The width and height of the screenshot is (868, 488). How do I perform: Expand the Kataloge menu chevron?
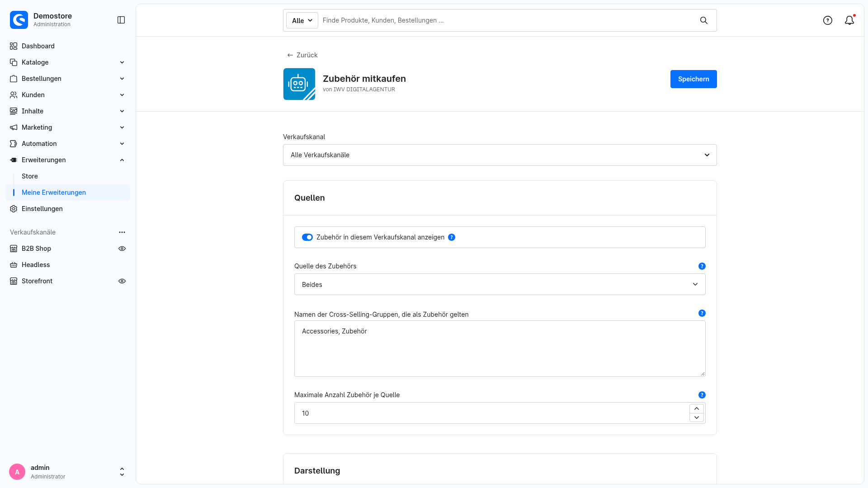coord(122,62)
